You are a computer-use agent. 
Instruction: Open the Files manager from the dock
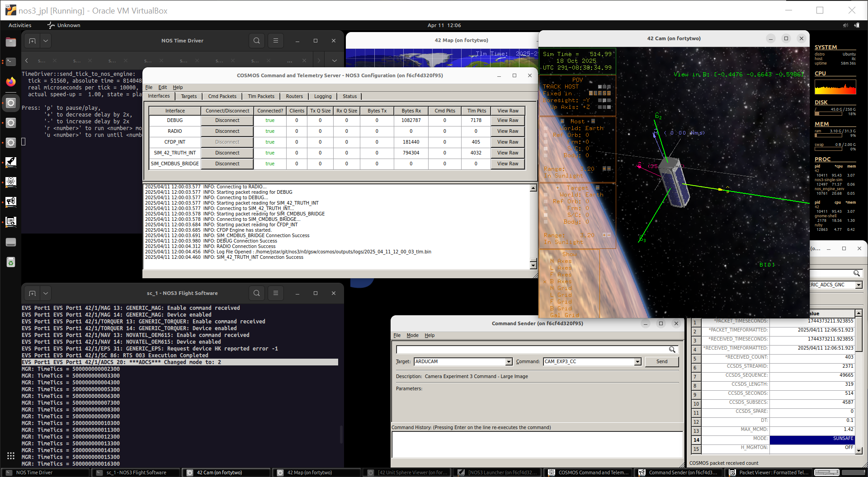(11, 42)
